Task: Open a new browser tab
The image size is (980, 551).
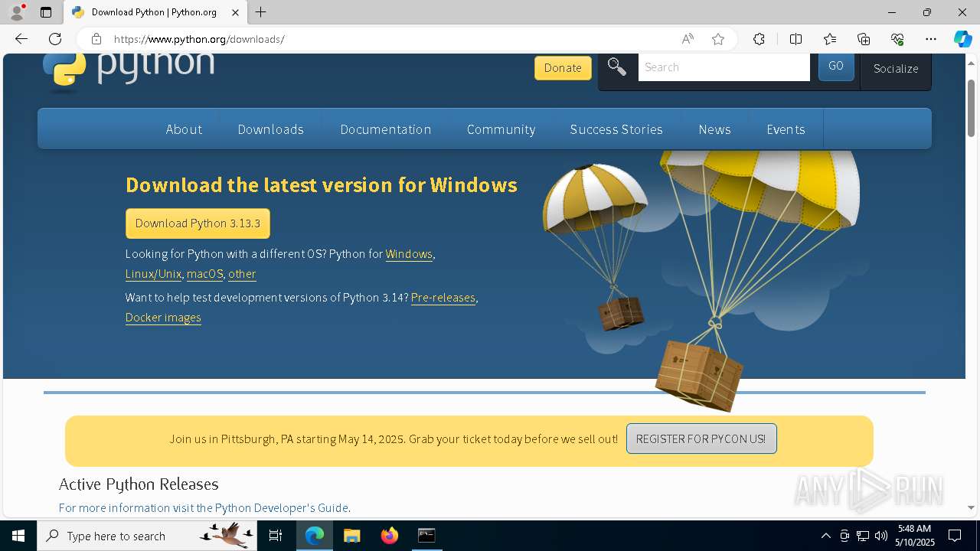Action: click(261, 12)
